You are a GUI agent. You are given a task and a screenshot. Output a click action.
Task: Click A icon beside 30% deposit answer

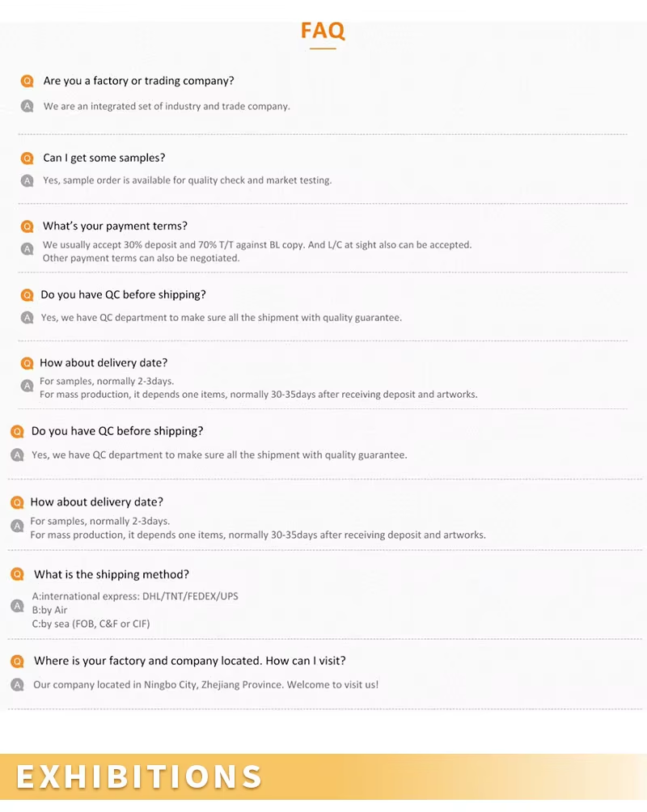tap(27, 249)
